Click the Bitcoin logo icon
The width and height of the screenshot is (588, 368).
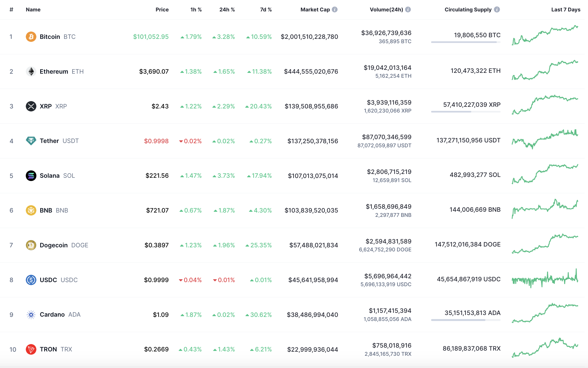coord(31,37)
